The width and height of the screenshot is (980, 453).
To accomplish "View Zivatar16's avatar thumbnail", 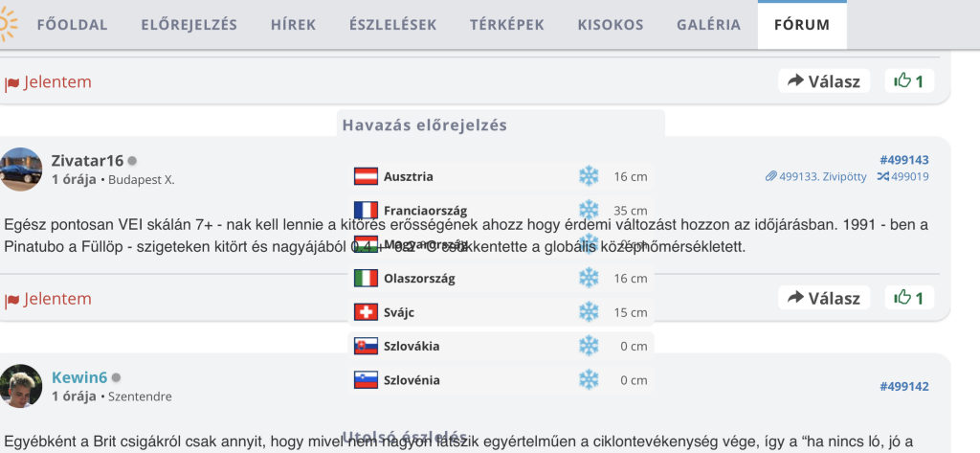I will coord(21,169).
